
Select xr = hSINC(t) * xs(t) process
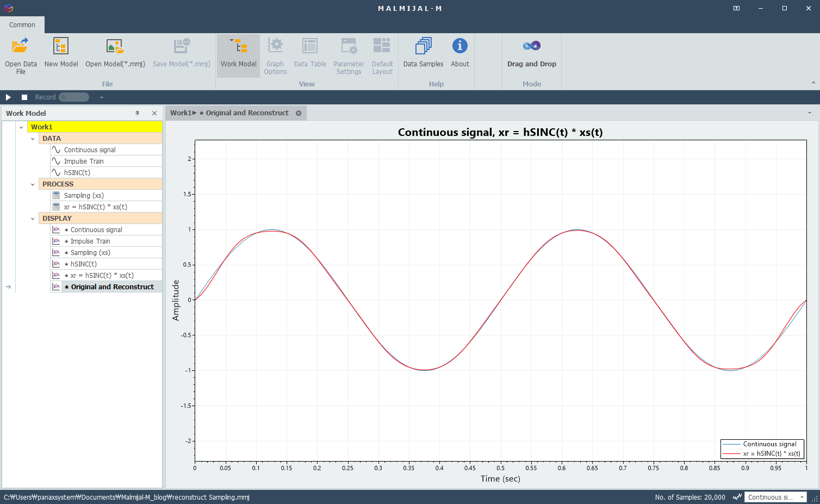(106, 207)
